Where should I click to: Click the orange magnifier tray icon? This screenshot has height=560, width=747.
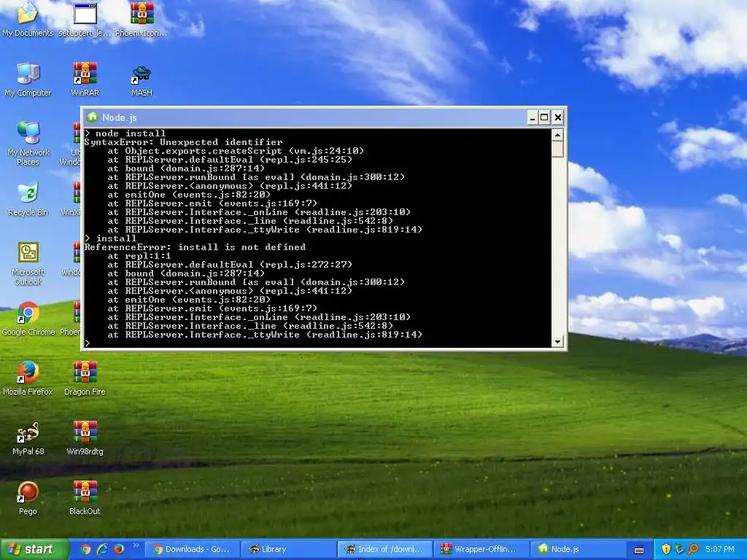[693, 549]
